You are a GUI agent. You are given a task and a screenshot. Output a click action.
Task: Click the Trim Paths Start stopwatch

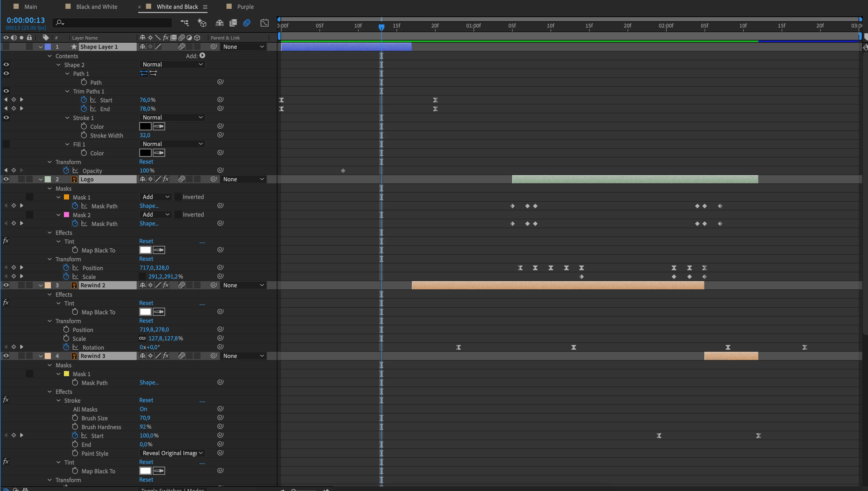point(84,100)
